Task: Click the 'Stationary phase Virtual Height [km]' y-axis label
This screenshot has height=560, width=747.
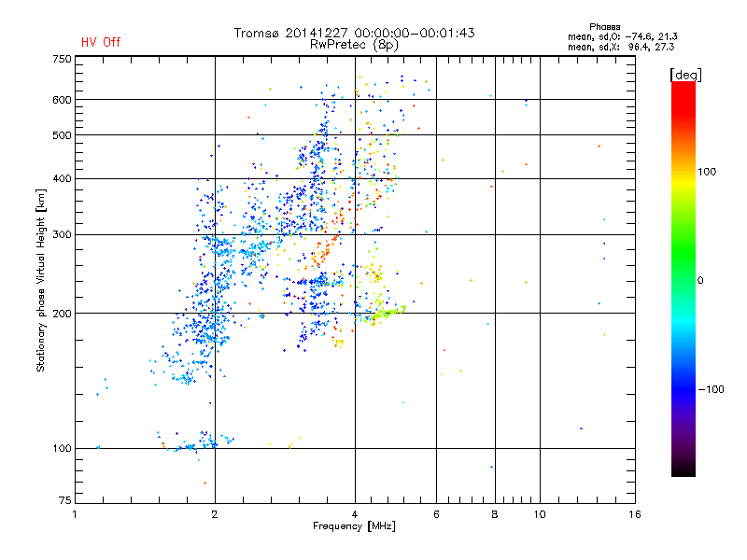Action: (x=41, y=280)
